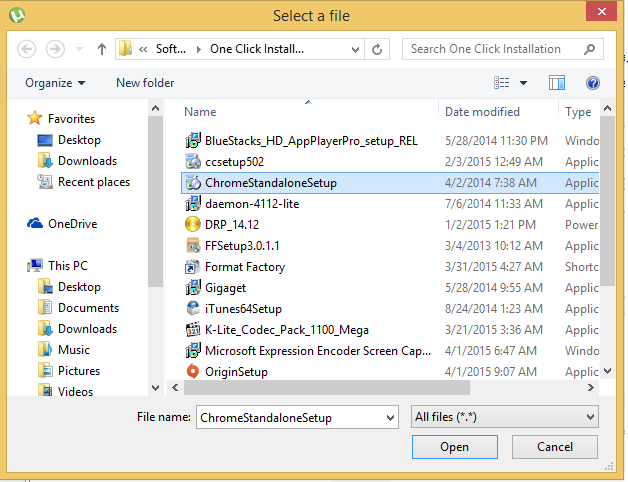Image resolution: width=628 pixels, height=482 pixels.
Task: Select BlueStacks_HD_AppPlayerPro_setup_REL file icon
Action: [x=193, y=141]
